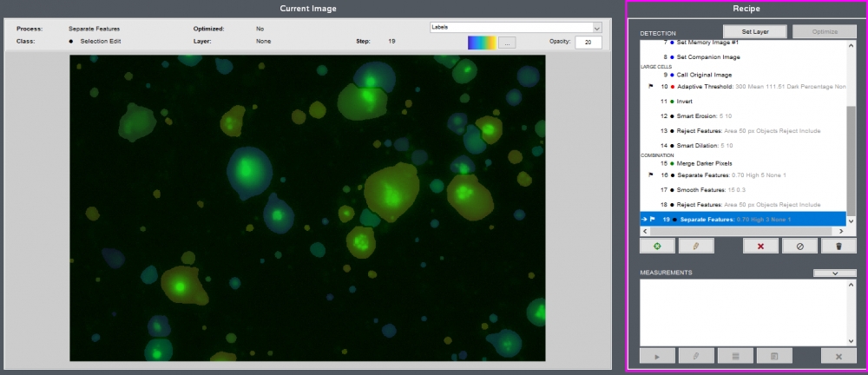Open colormap options with the ellipsis button
This screenshot has width=868, height=375.
coord(509,42)
